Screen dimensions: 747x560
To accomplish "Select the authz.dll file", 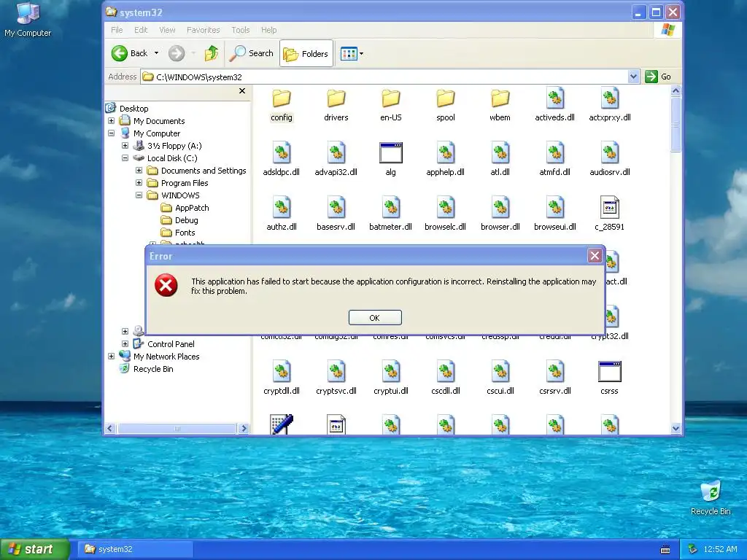I will [282, 214].
